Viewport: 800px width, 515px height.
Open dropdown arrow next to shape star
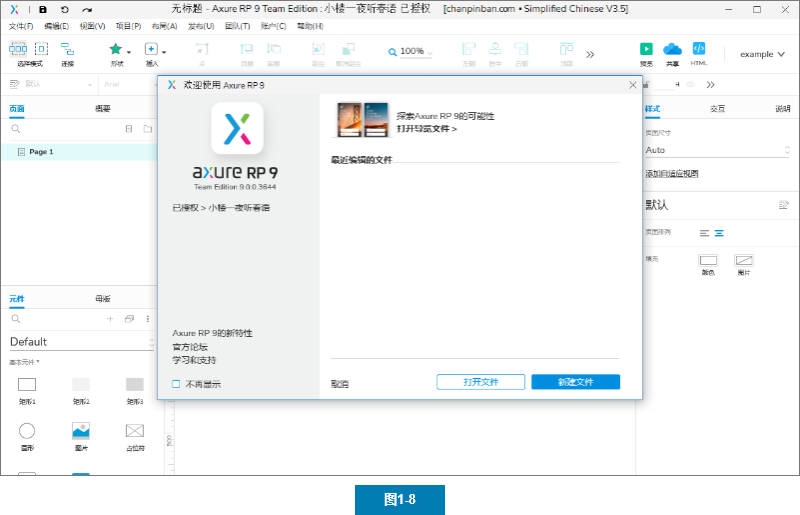(129, 52)
